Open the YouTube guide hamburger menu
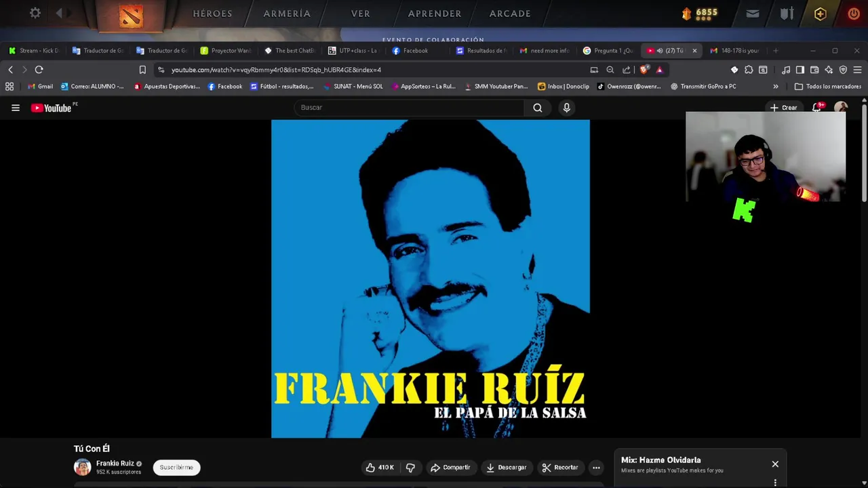 pos(16,108)
